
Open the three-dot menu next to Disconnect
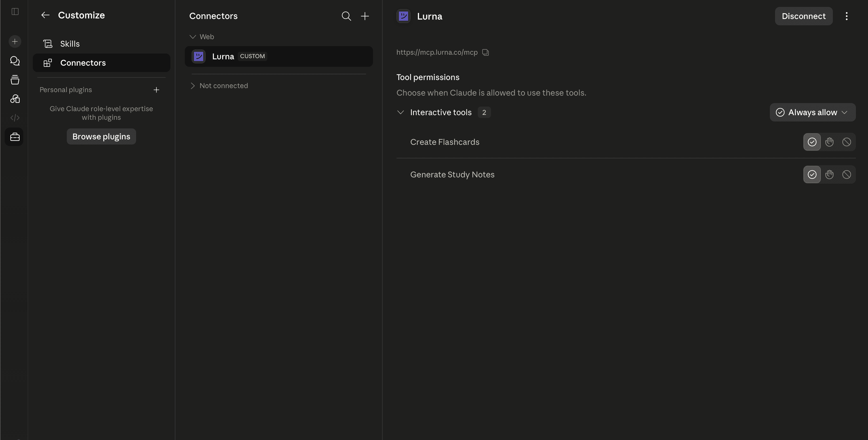(846, 16)
